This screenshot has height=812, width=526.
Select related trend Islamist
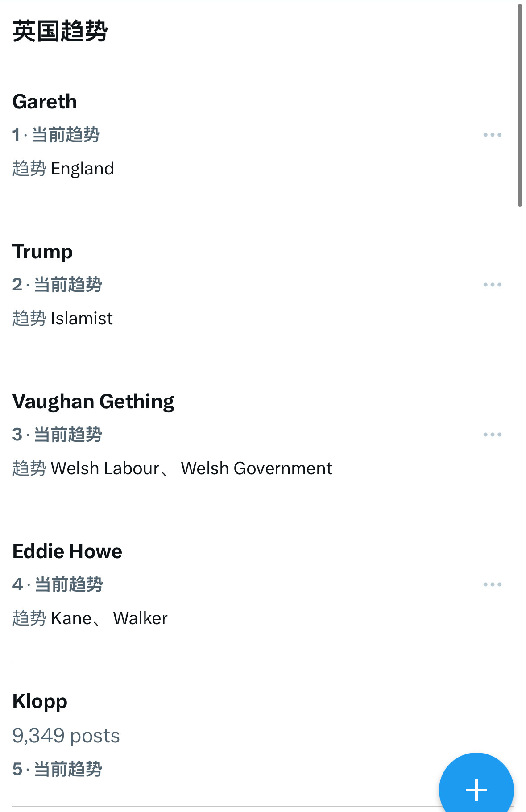pos(82,319)
